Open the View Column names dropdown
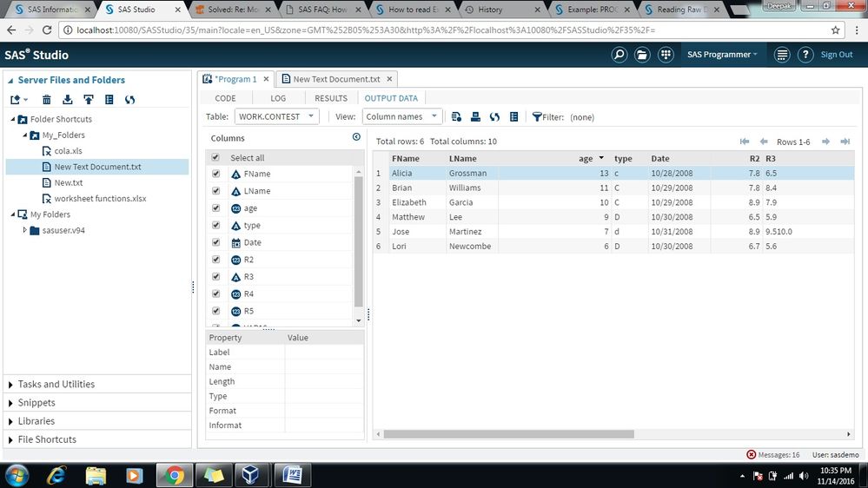This screenshot has height=488, width=868. (402, 116)
